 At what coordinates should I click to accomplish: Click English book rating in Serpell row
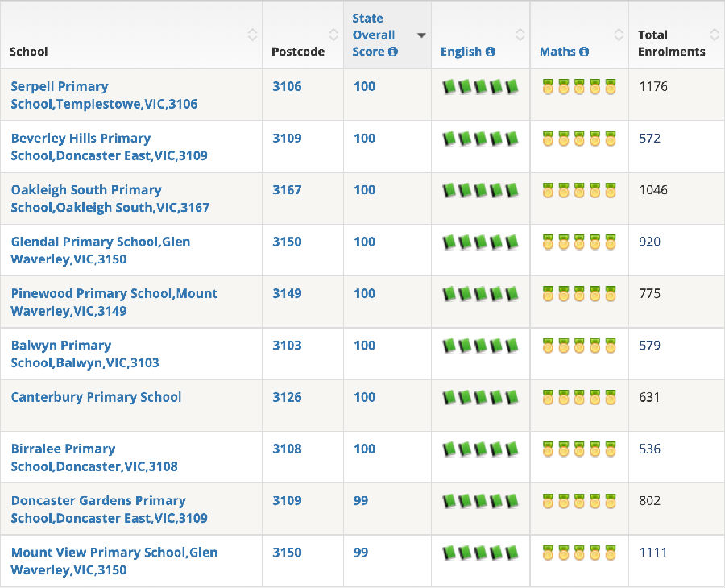(480, 87)
